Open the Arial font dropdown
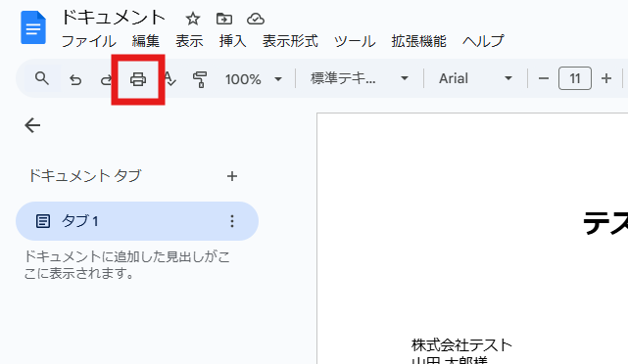The width and height of the screenshot is (628, 364). pyautogui.click(x=475, y=78)
